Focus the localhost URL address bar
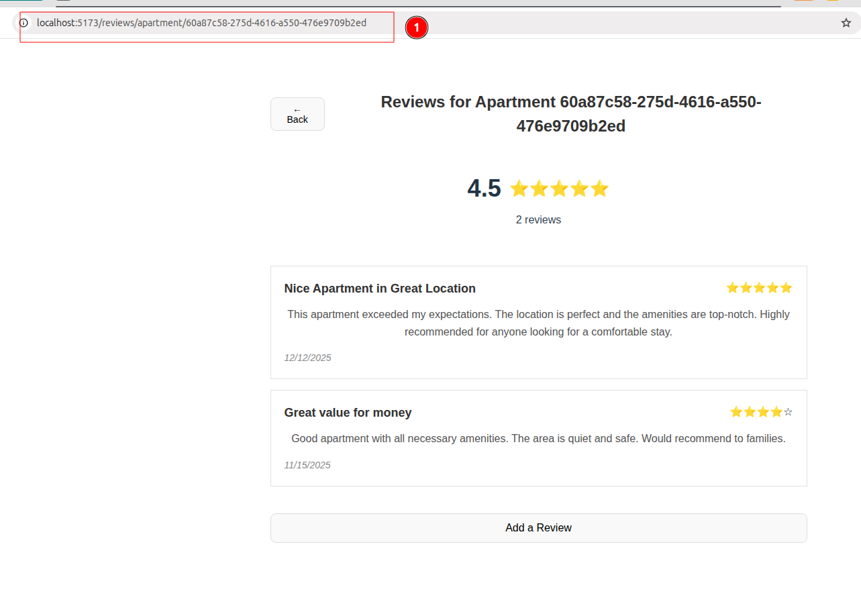Screen dimensions: 861x616 click(x=201, y=23)
